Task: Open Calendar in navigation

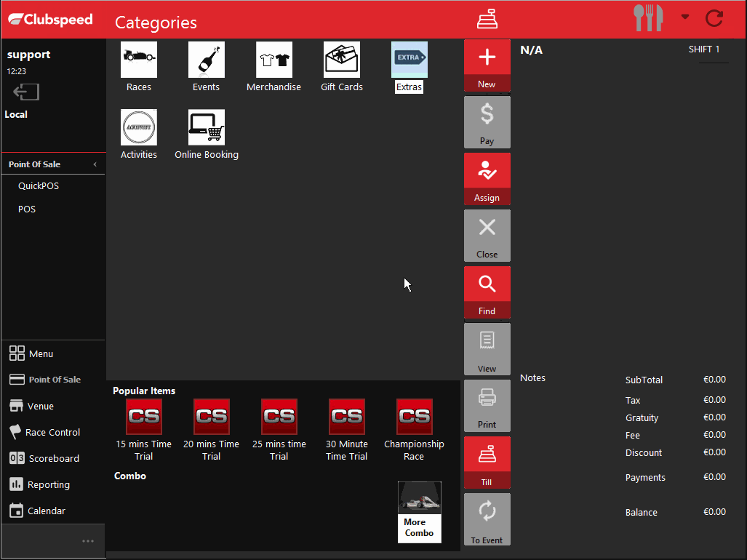Action: tap(37, 511)
